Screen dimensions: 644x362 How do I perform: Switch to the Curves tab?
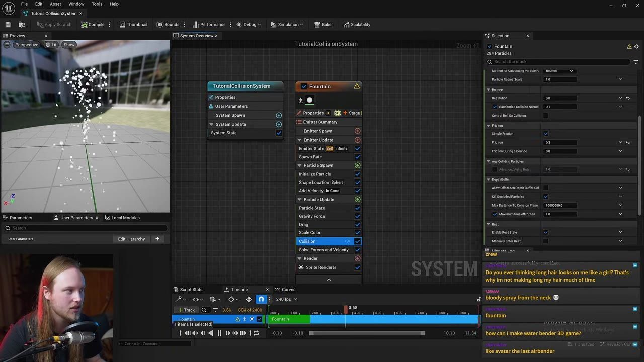[x=285, y=290]
